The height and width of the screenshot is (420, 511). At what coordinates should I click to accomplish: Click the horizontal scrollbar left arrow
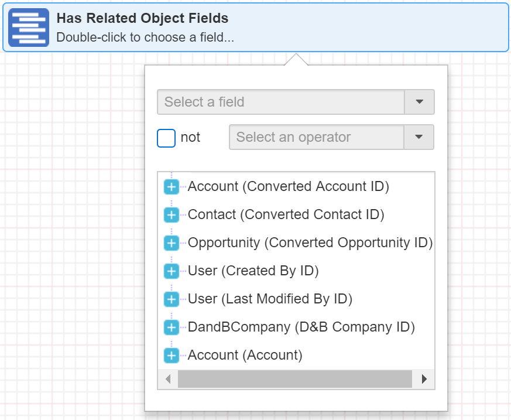tap(168, 379)
